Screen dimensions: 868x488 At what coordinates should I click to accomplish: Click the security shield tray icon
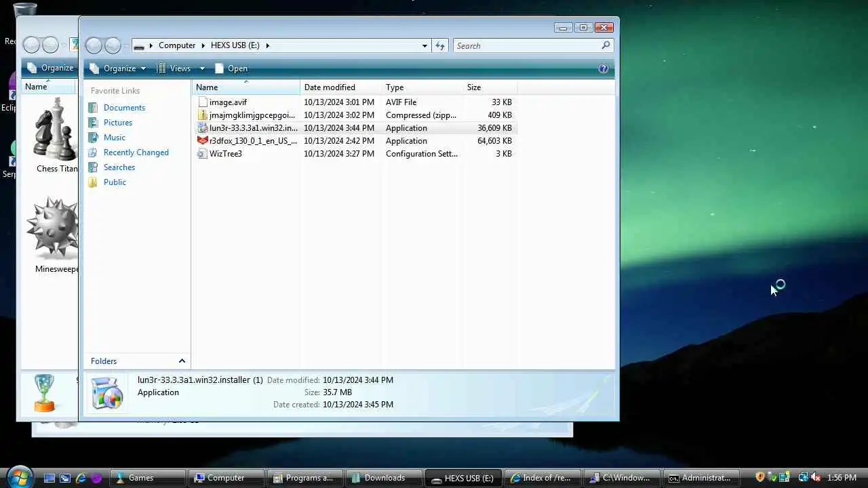[x=760, y=478]
